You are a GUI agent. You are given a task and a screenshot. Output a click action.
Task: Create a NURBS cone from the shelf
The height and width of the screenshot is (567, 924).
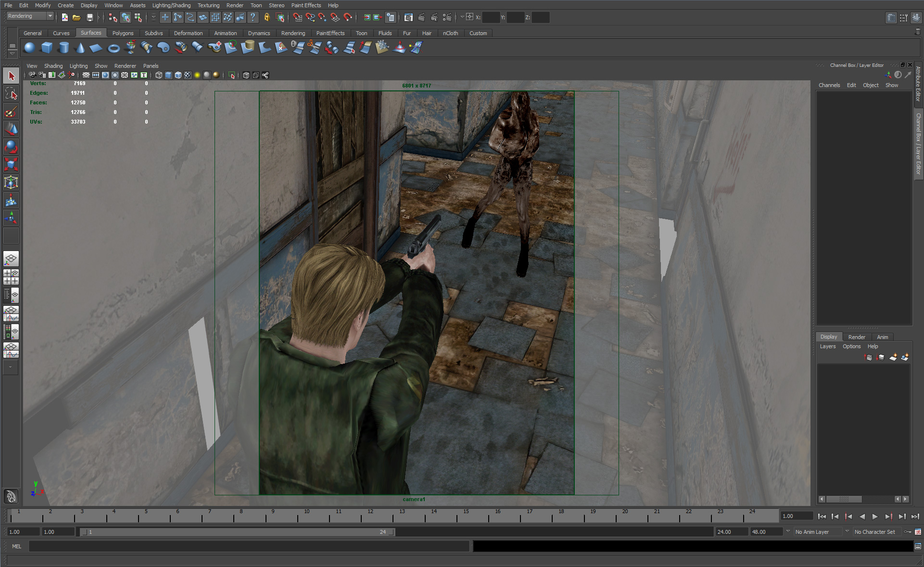pyautogui.click(x=80, y=48)
